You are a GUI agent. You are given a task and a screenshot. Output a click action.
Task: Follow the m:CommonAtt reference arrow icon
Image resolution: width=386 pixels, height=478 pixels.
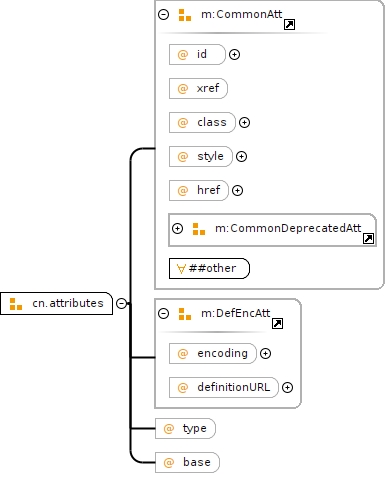click(x=289, y=25)
